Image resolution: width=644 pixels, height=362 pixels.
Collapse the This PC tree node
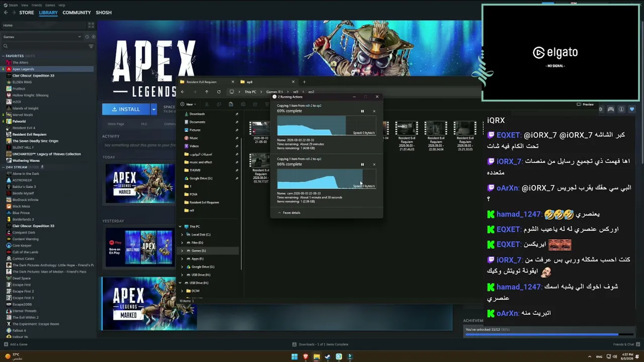click(x=181, y=227)
